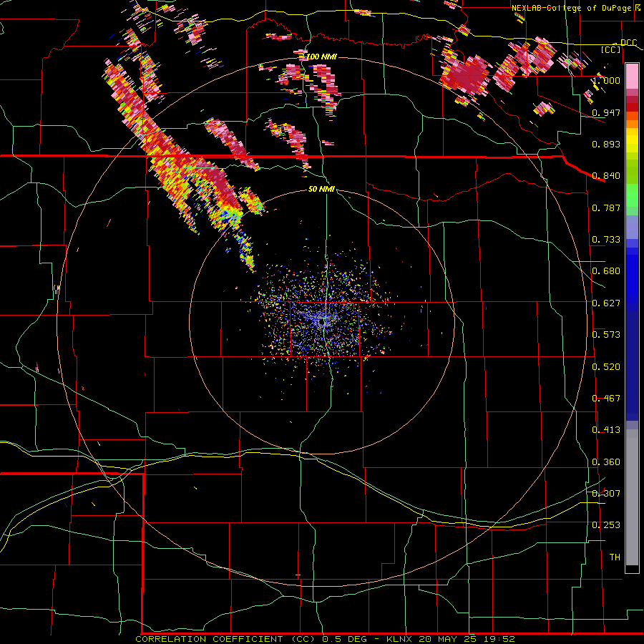Click the 0.680 color scale value
Screen dimensions: 644x644
pos(606,271)
